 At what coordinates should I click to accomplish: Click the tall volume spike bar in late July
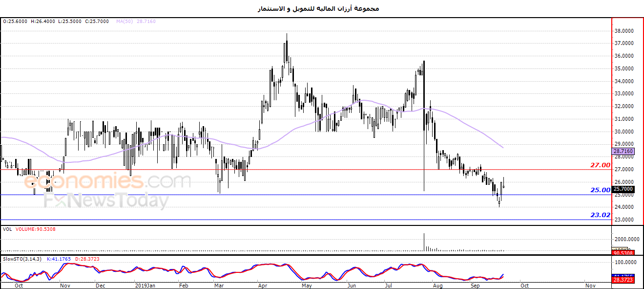tap(424, 242)
